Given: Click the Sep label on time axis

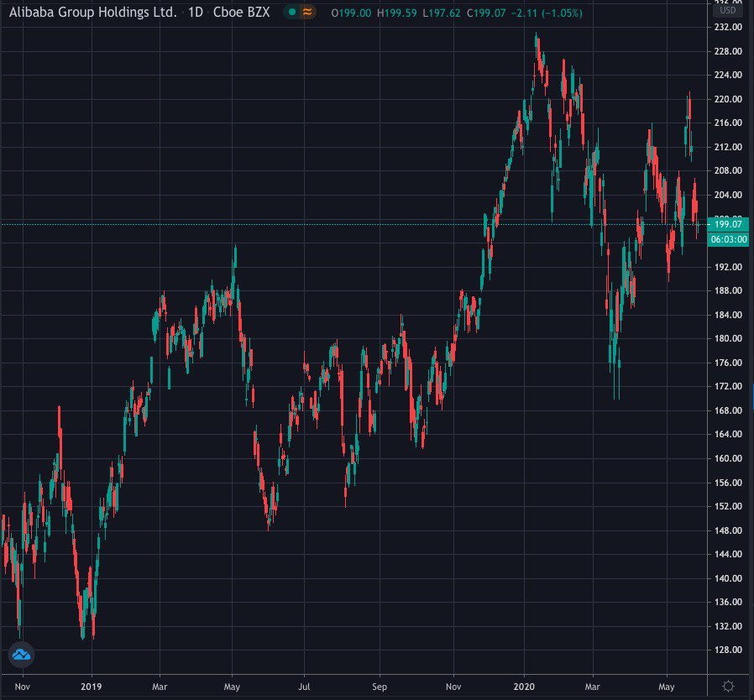Looking at the screenshot, I should 380,686.
